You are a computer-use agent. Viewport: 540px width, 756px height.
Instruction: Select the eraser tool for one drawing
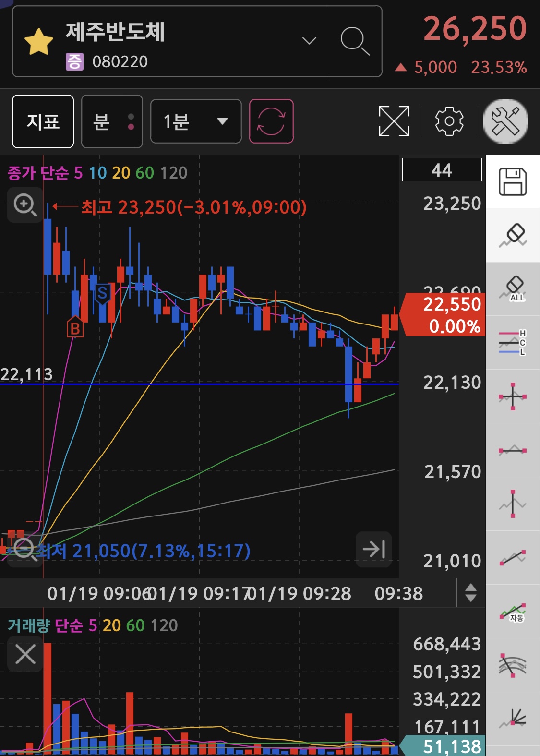click(513, 235)
